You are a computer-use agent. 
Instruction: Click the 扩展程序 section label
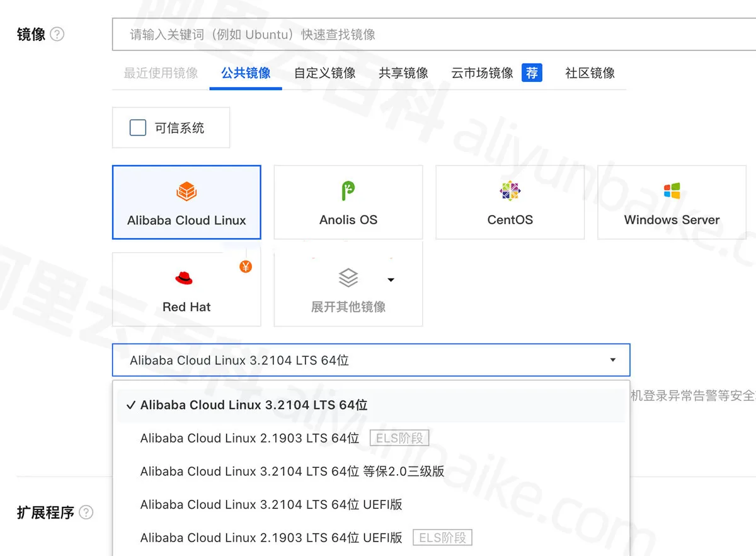45,513
